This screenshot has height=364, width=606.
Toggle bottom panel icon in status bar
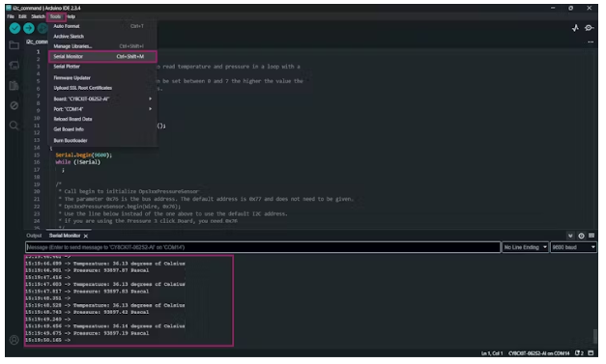pos(591,353)
